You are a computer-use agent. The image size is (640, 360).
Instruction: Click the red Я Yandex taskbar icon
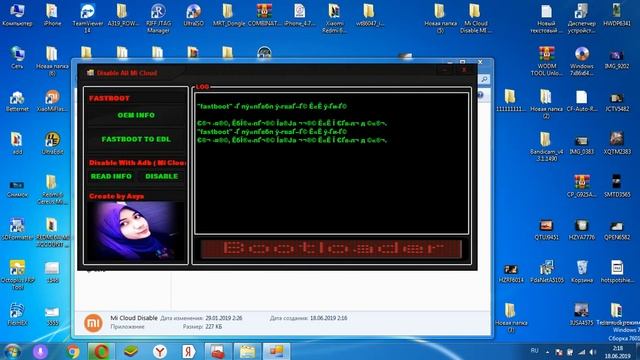pyautogui.click(x=189, y=351)
